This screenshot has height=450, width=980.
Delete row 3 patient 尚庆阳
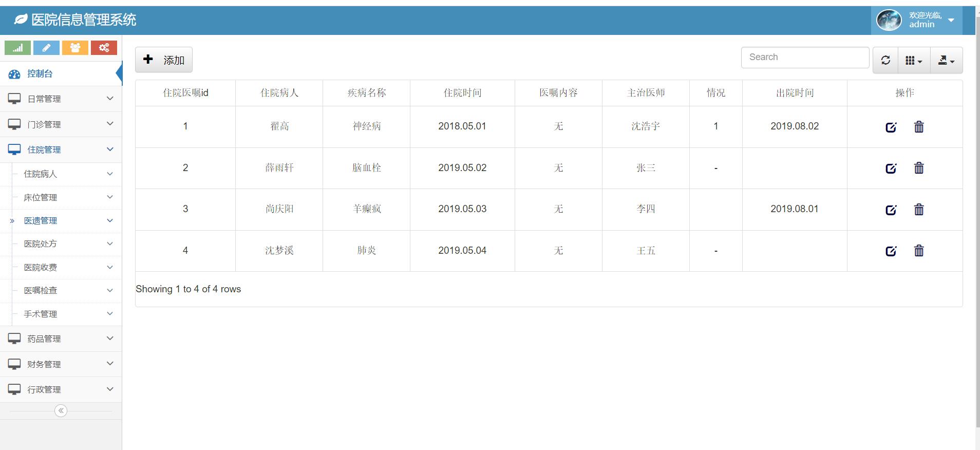pyautogui.click(x=919, y=209)
